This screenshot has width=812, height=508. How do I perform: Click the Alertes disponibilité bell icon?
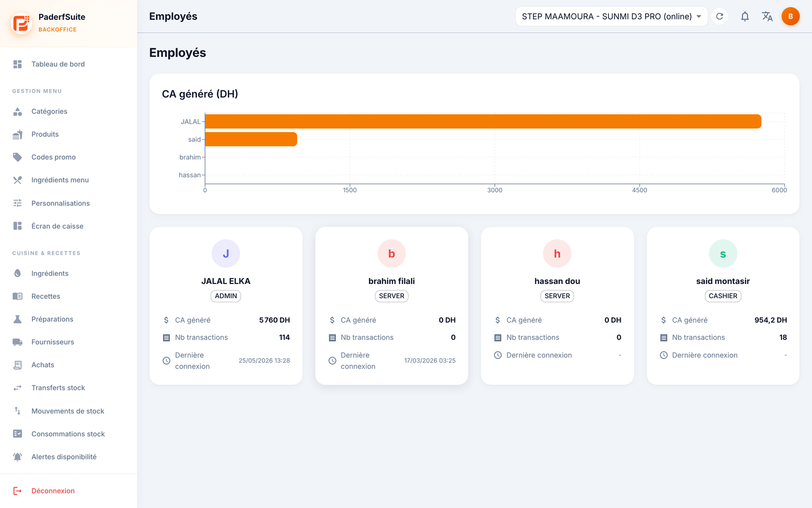[x=18, y=457]
